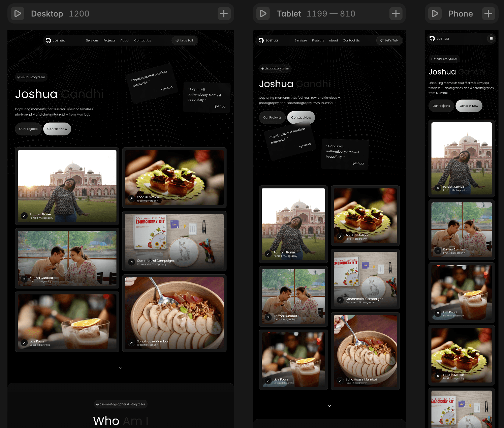
Task: Open Projects in the Tablet navbar
Action: [x=318, y=40]
